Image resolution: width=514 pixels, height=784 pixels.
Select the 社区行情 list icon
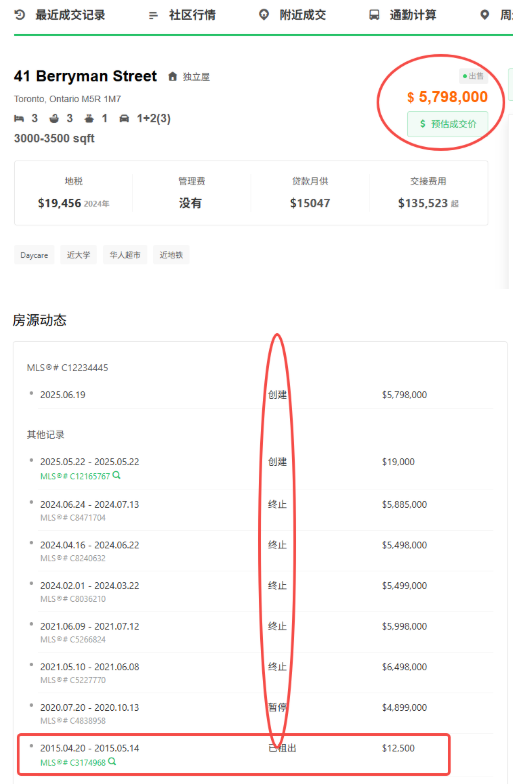tap(154, 16)
